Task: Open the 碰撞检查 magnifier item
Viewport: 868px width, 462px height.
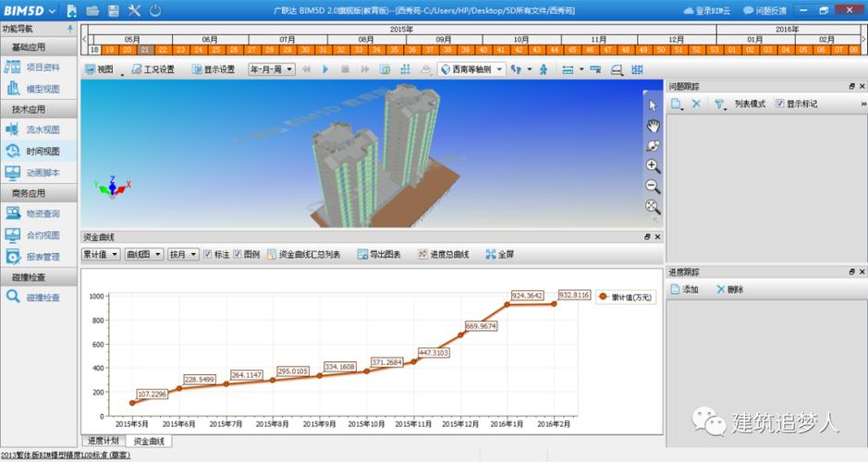Action: pos(39,298)
